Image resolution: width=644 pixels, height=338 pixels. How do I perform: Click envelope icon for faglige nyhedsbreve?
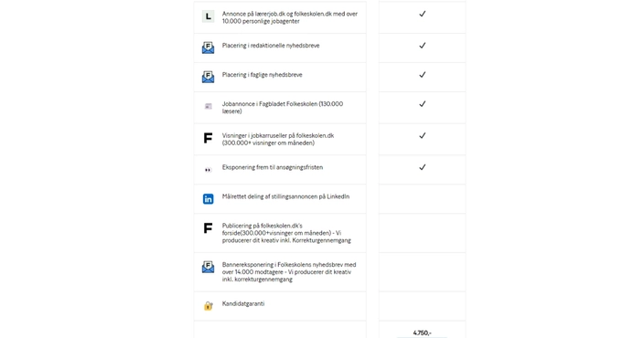point(209,77)
